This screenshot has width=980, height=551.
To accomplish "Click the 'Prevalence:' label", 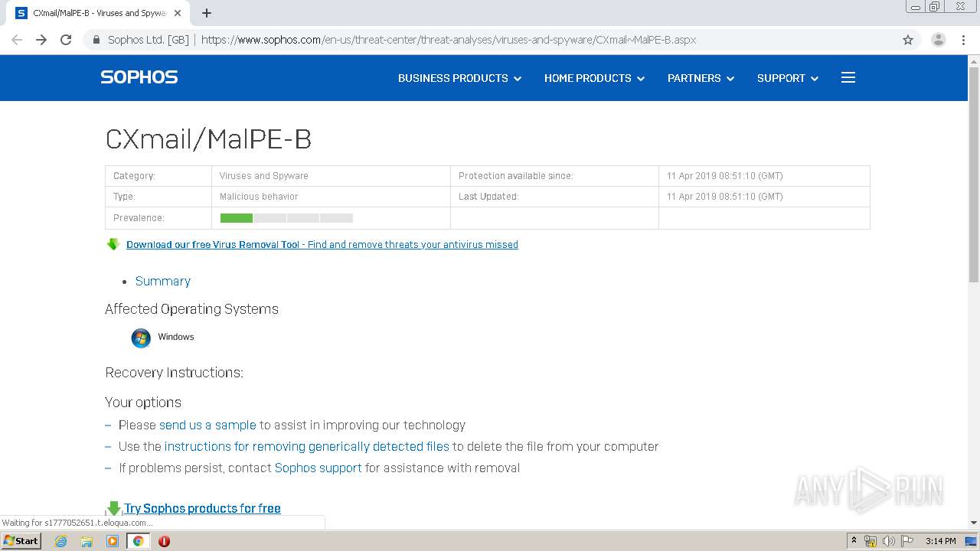I will tap(139, 218).
